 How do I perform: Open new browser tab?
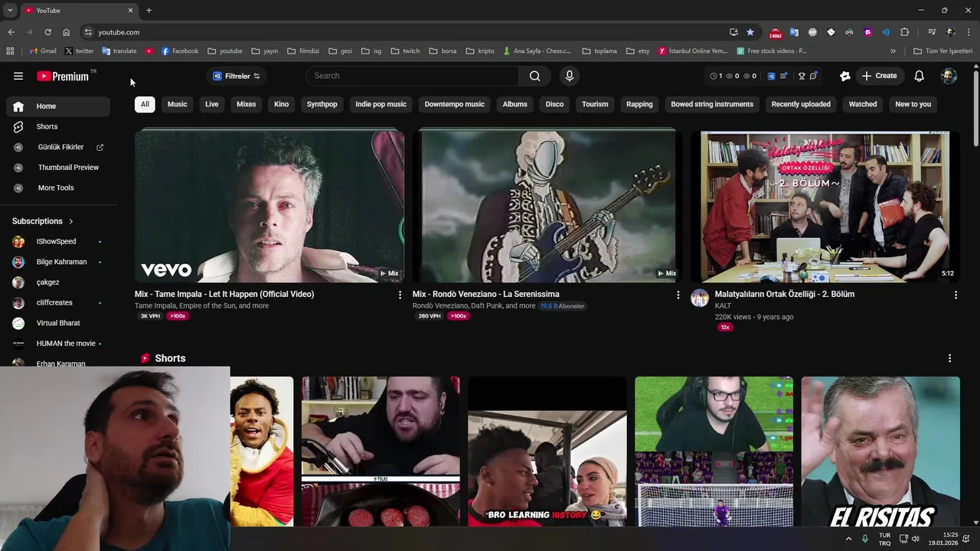(x=149, y=11)
